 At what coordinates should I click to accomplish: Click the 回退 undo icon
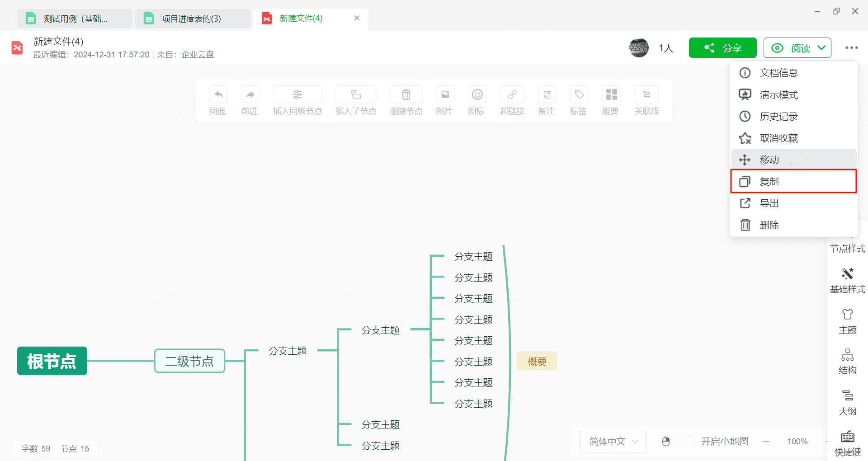pos(218,94)
